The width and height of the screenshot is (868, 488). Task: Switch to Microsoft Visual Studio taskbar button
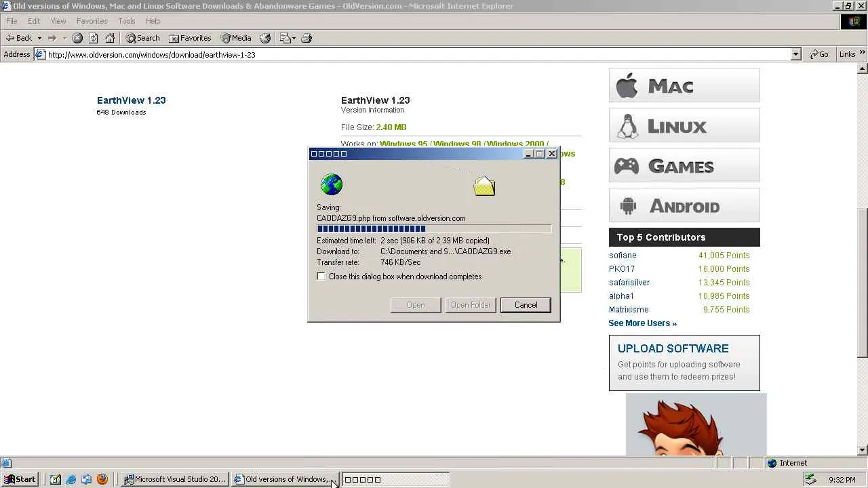click(x=175, y=479)
